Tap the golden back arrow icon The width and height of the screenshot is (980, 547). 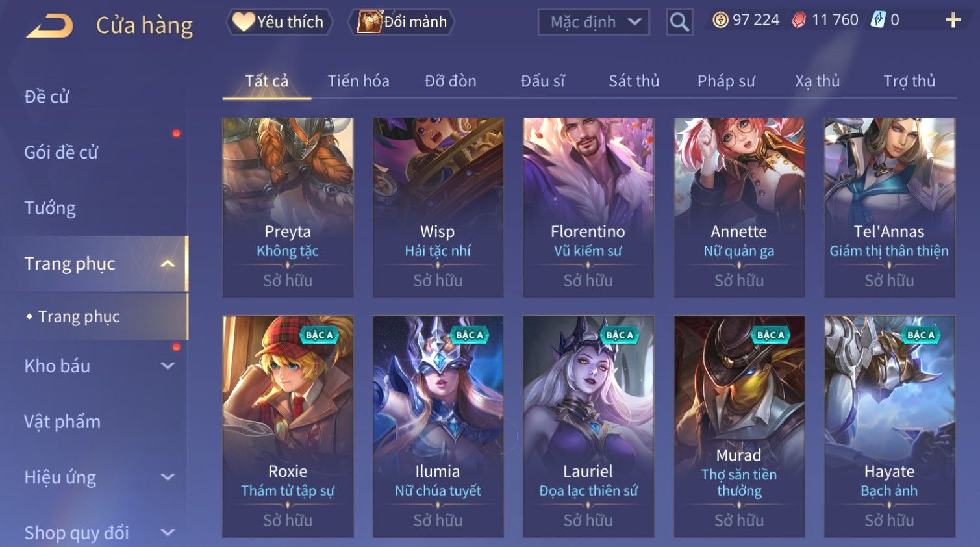(x=50, y=25)
